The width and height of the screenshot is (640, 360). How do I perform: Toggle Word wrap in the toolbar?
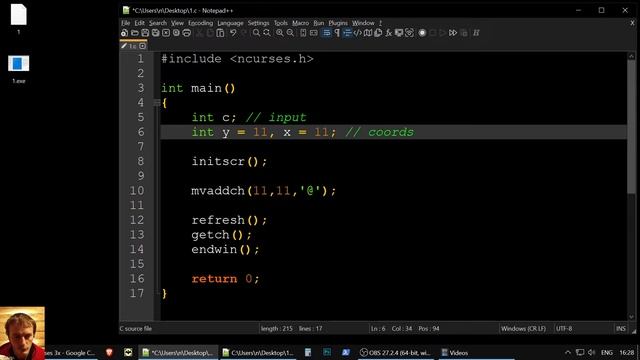(x=327, y=33)
